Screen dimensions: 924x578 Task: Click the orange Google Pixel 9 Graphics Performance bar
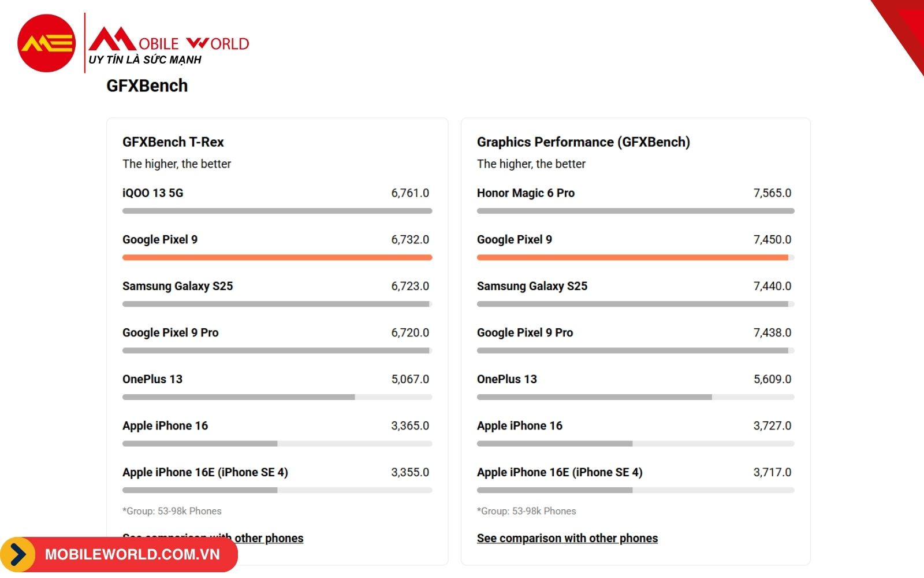click(632, 258)
